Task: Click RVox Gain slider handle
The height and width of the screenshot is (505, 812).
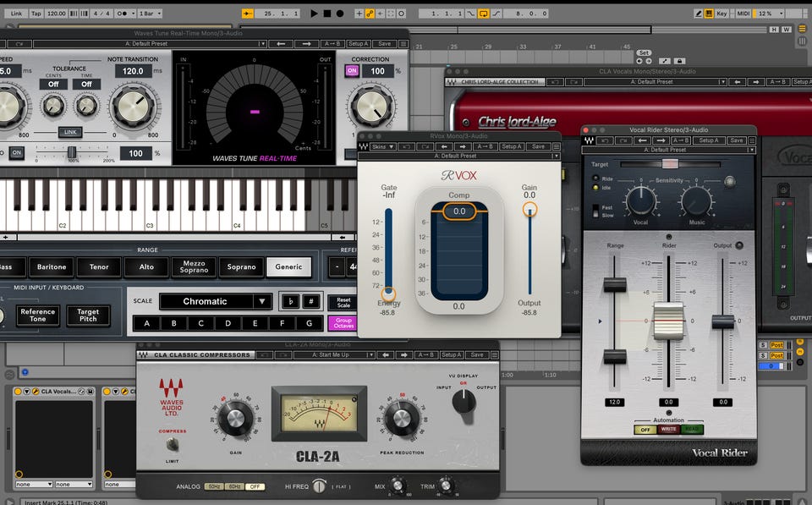Action: [529, 209]
